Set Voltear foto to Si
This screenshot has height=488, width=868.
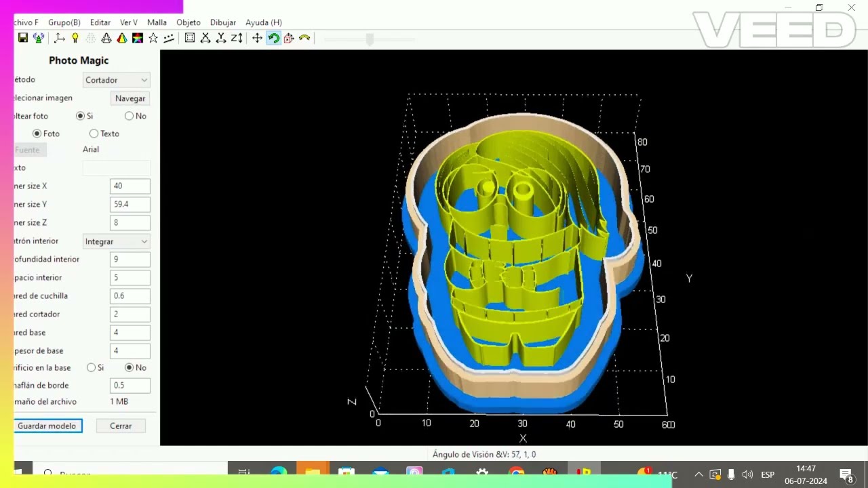pos(80,116)
